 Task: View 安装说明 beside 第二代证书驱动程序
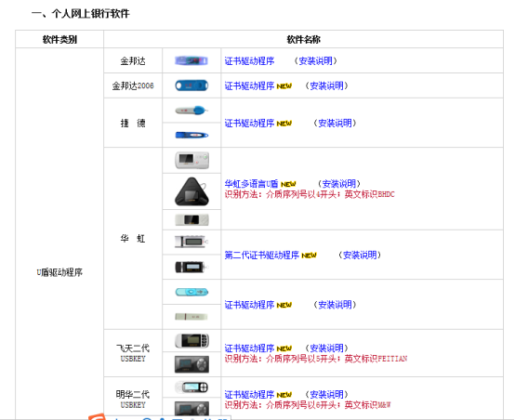360,256
